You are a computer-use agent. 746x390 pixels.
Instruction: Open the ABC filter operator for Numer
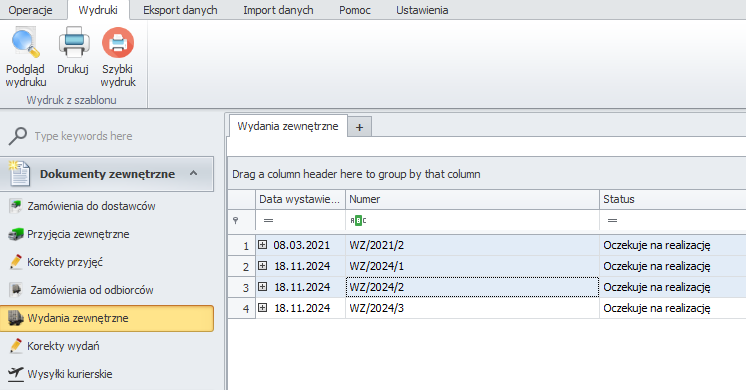coord(358,220)
